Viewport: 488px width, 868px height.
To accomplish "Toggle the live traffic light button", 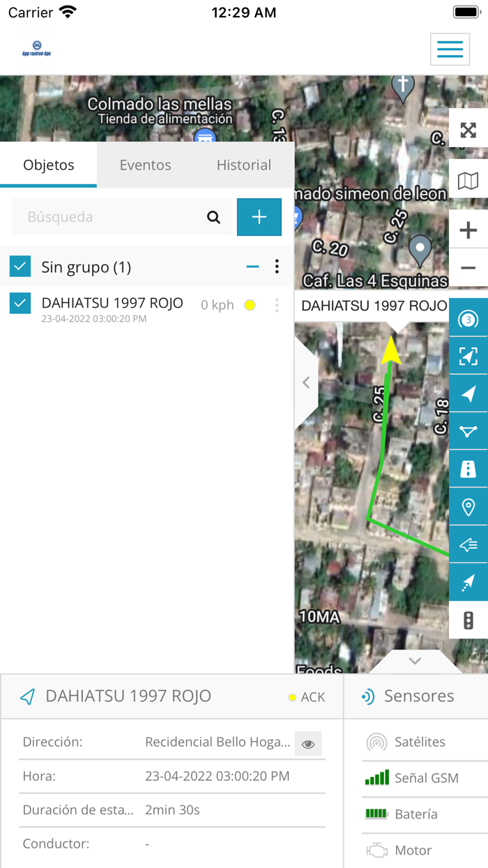I will 468,620.
